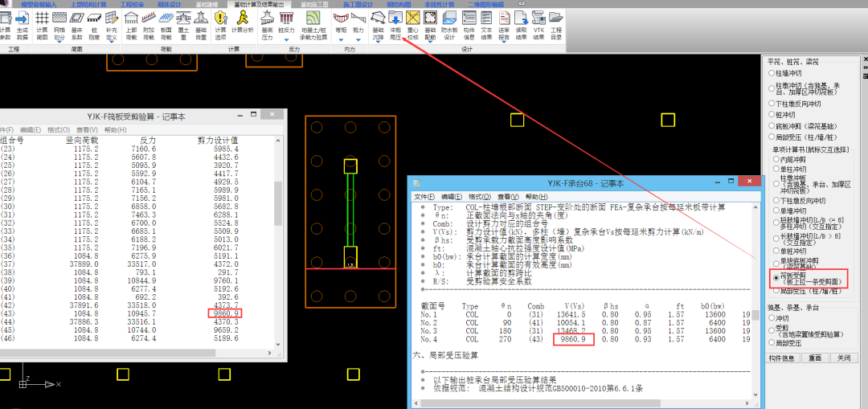Expand the 剪力 dropdown arrow
Viewport: 868px width, 409px height.
click(x=358, y=40)
